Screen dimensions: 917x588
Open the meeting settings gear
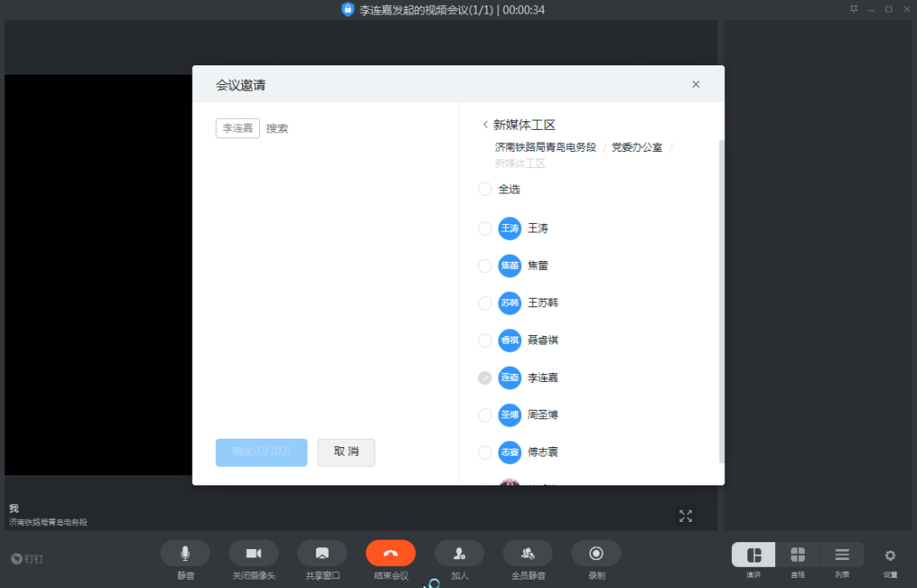(890, 552)
